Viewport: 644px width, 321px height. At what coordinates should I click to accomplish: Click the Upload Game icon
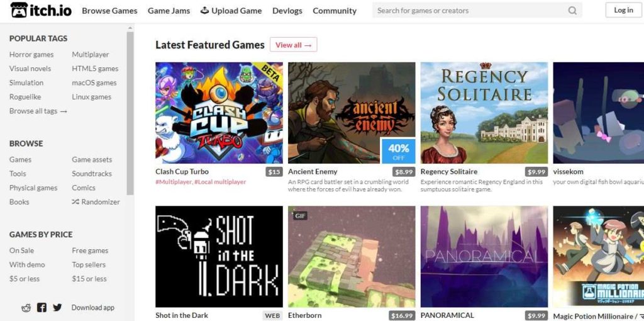point(204,10)
